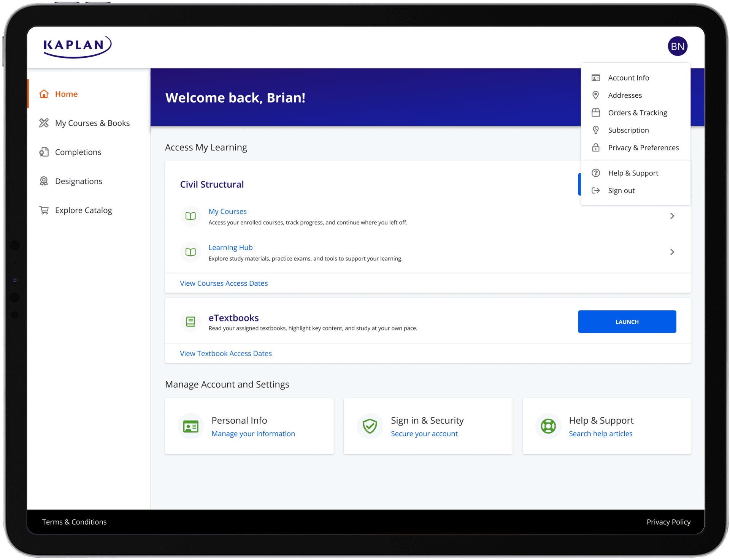Open My Courses & Books in sidebar
The height and width of the screenshot is (560, 730).
click(x=89, y=123)
